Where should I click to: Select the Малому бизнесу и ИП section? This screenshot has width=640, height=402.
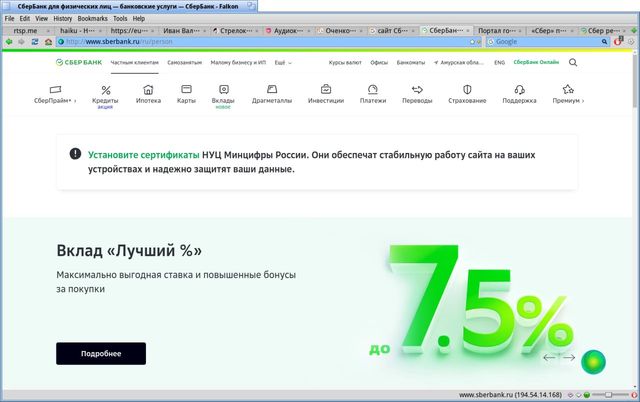pyautogui.click(x=238, y=62)
